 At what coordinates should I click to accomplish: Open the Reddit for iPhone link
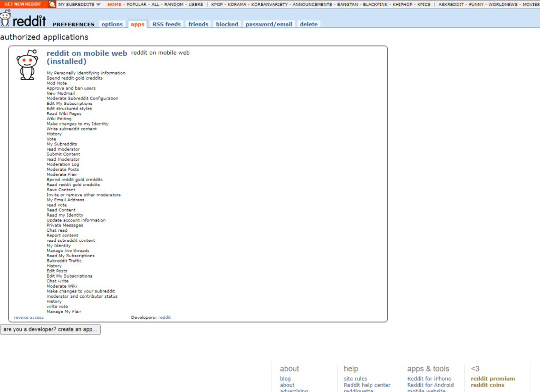tap(429, 379)
